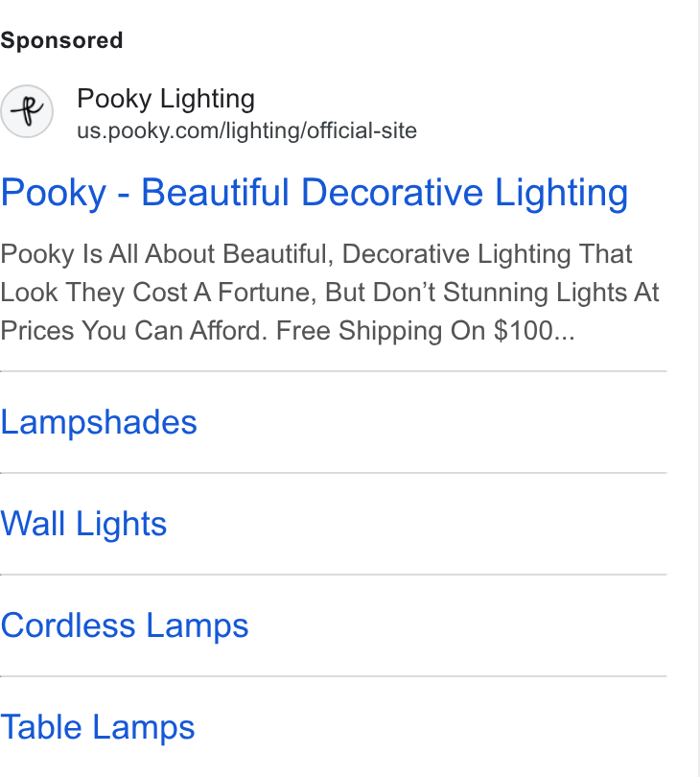700x777 pixels.
Task: Click the Pooky logo icon
Action: [x=27, y=111]
